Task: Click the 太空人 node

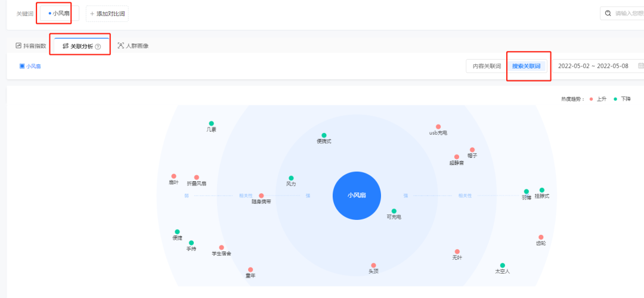Action: (x=503, y=266)
